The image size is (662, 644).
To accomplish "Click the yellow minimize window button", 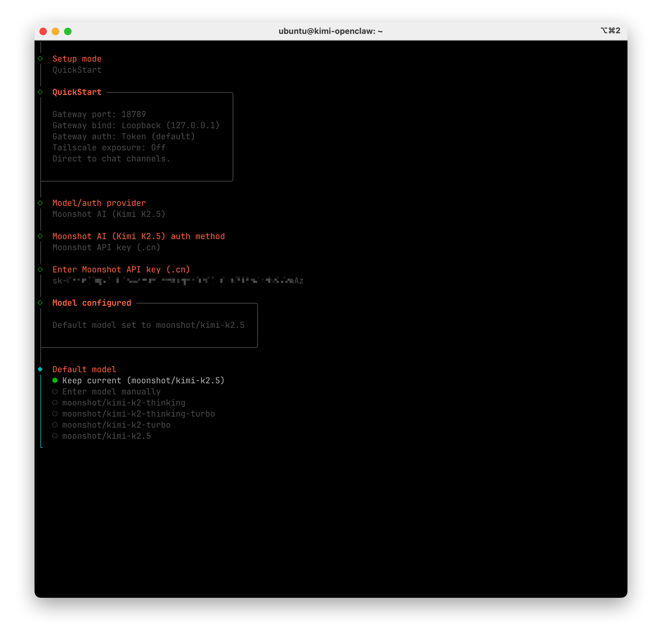I will pos(55,31).
